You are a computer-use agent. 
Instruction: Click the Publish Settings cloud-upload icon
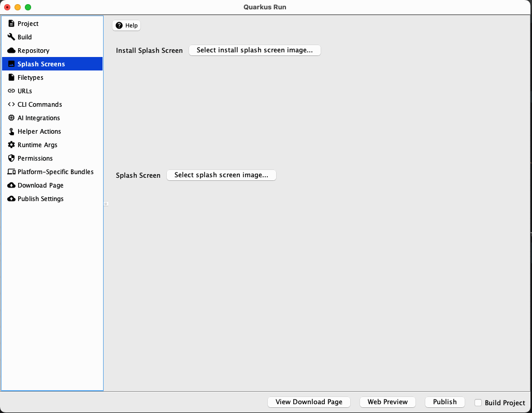(x=11, y=199)
